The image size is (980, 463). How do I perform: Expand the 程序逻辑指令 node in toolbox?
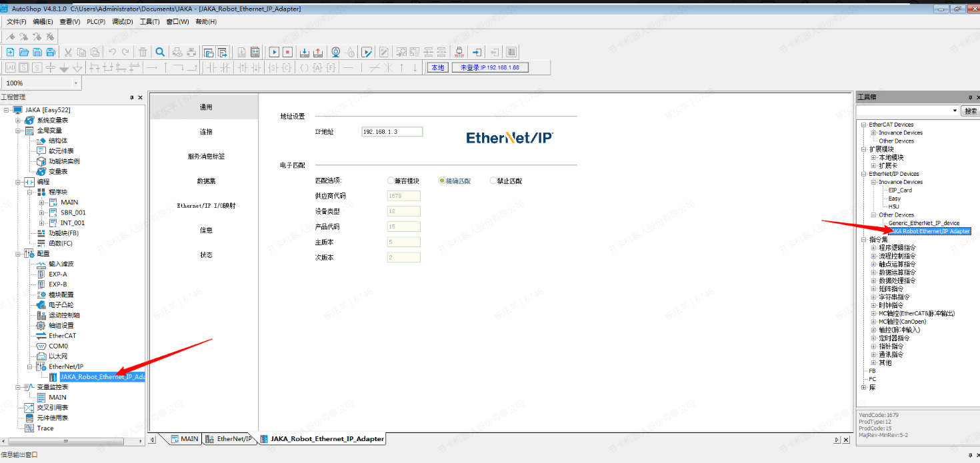[873, 248]
